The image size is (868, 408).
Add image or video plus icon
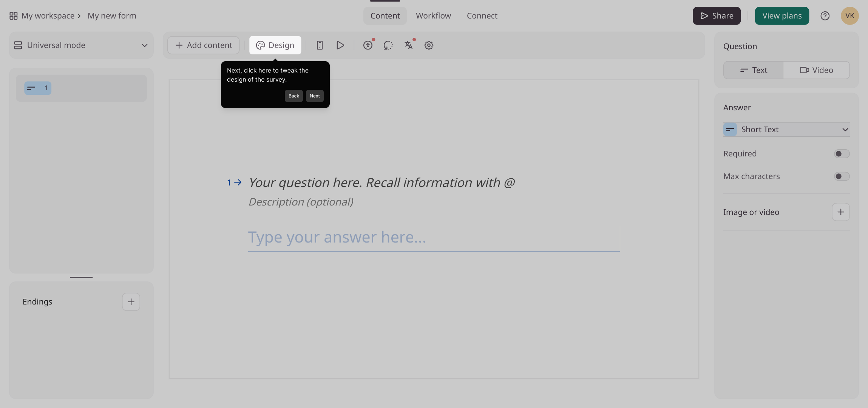tap(841, 212)
